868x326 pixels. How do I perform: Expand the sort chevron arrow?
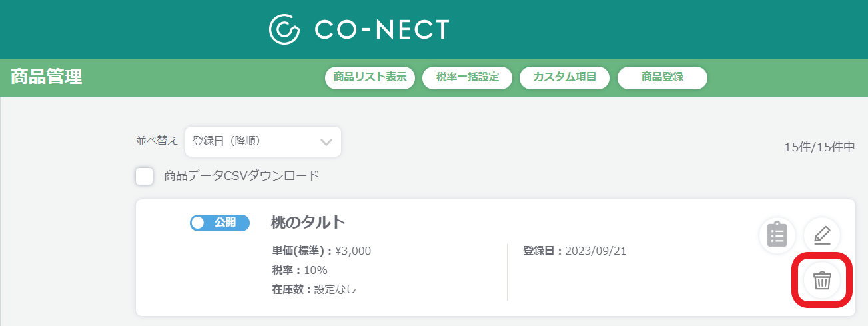[x=326, y=142]
